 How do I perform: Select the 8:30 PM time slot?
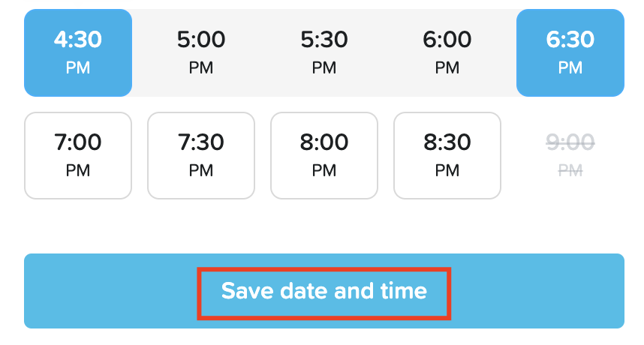(x=447, y=155)
